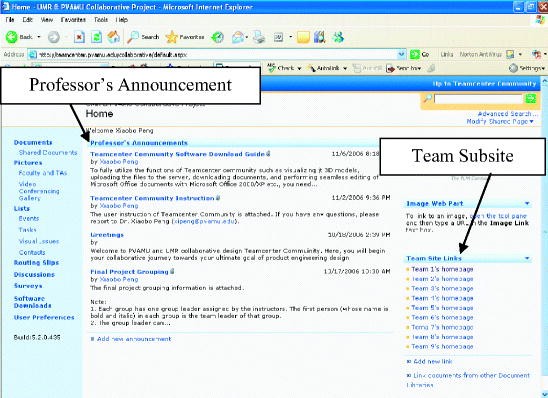The image size is (548, 398).
Task: Click the Check spelling toolbar button
Action: click(281, 68)
